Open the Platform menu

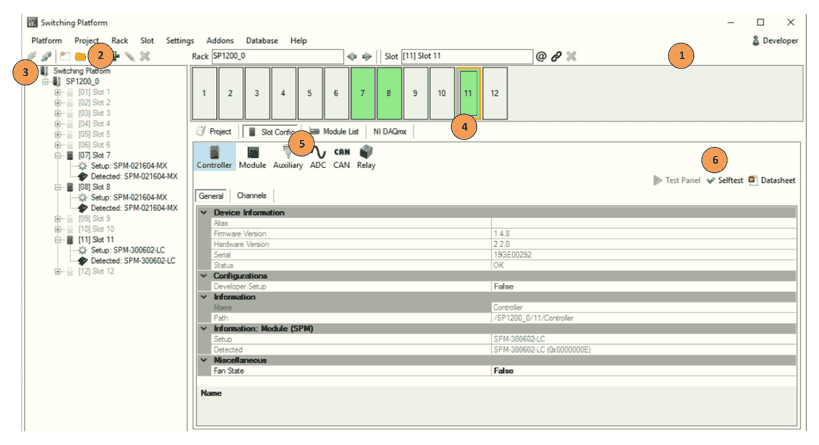point(46,40)
